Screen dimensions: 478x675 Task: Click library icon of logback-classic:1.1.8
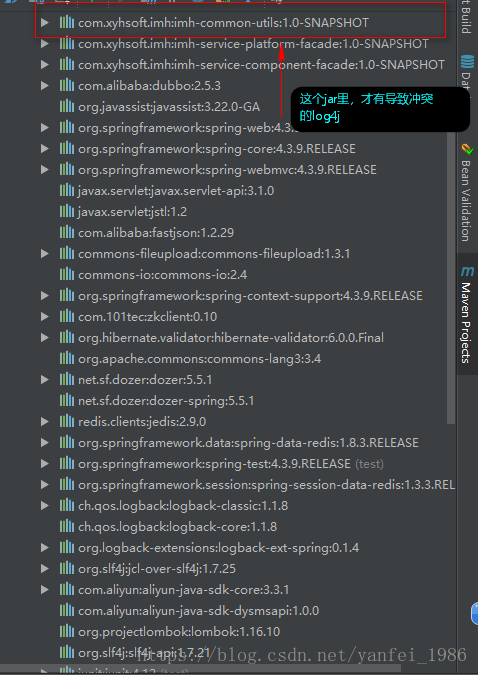[67, 505]
